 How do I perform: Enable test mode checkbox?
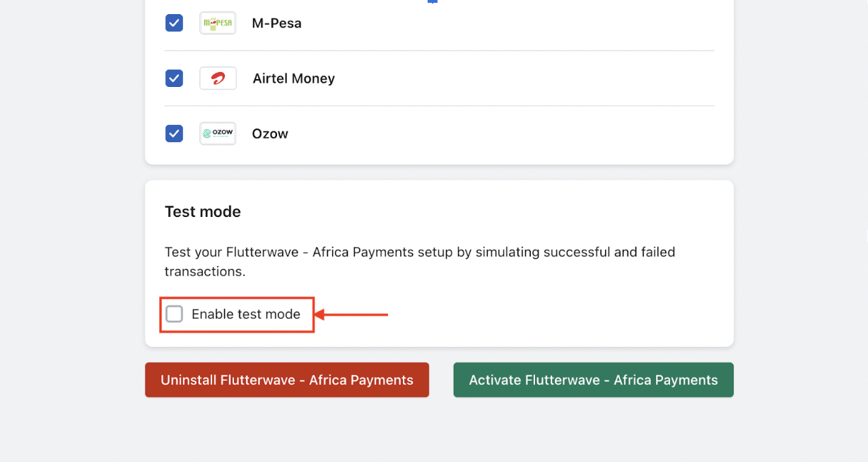pos(174,314)
